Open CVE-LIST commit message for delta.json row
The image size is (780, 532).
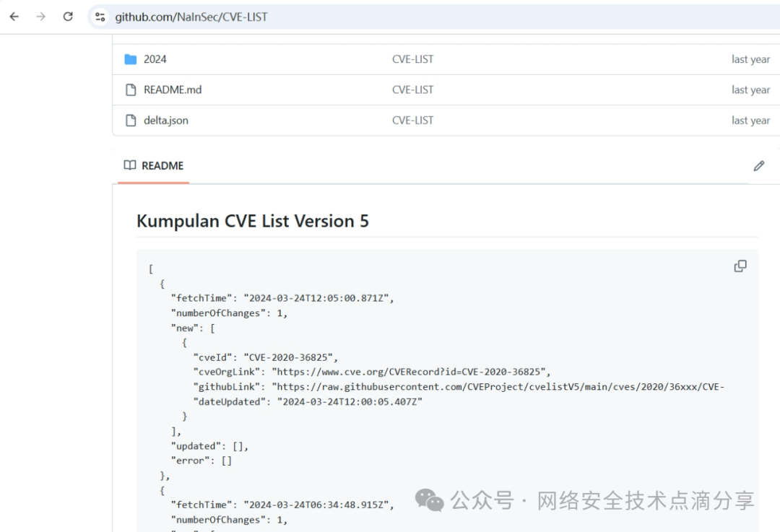412,121
